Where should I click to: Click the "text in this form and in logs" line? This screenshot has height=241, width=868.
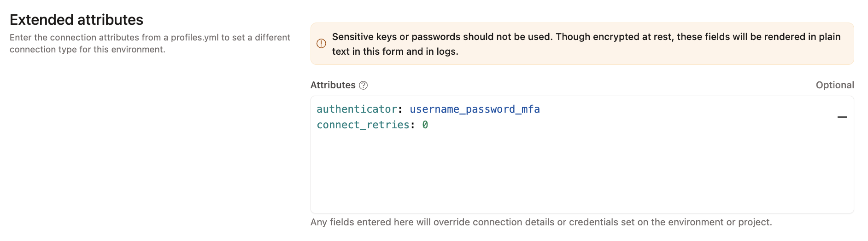395,52
